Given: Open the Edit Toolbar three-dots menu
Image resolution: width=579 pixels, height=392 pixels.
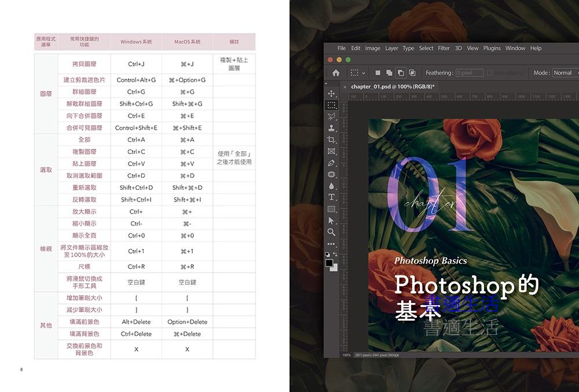Looking at the screenshot, I should [331, 244].
